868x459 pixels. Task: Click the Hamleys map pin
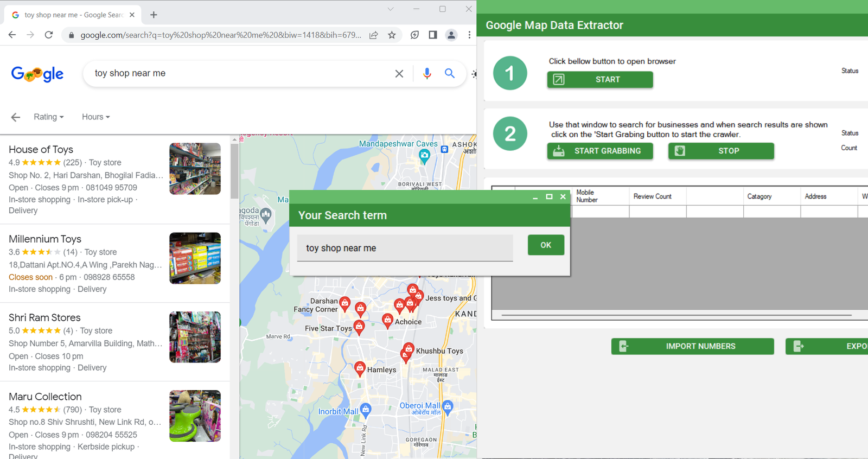[x=360, y=368]
